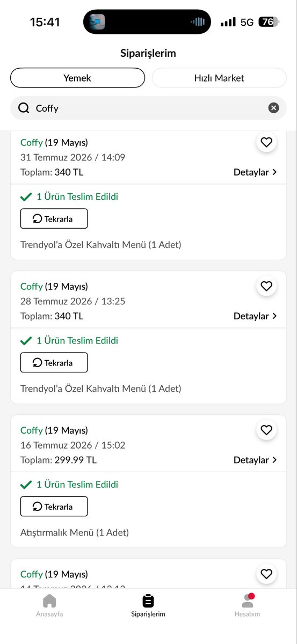This screenshot has width=297, height=644.
Task: Expand Detaylar for 28 Temmuz order
Action: (x=255, y=316)
